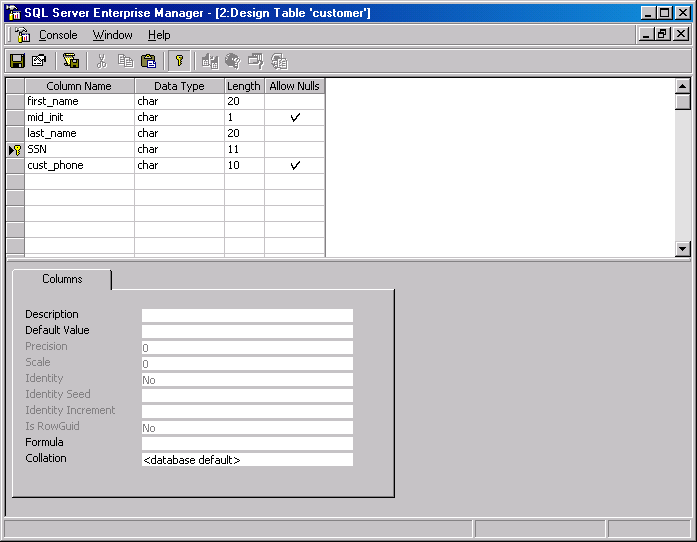The width and height of the screenshot is (697, 542).
Task: Open data type char for mid_init
Action: [x=180, y=117]
